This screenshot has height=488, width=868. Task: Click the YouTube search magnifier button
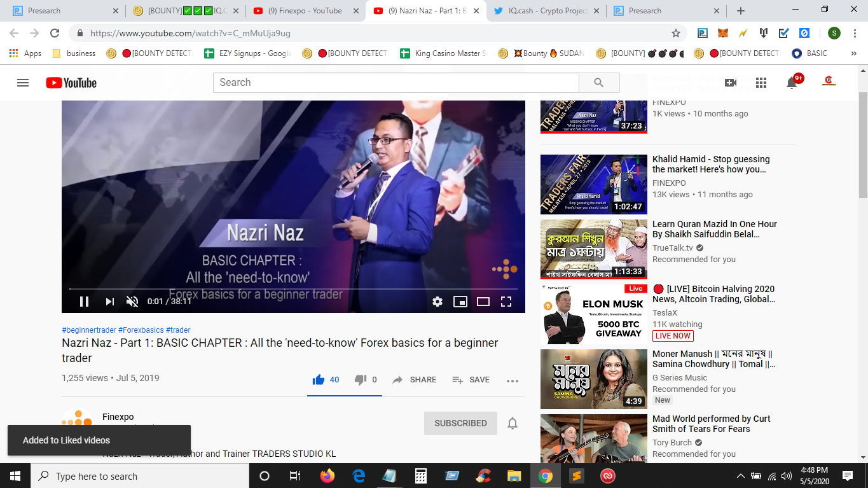[x=598, y=83]
